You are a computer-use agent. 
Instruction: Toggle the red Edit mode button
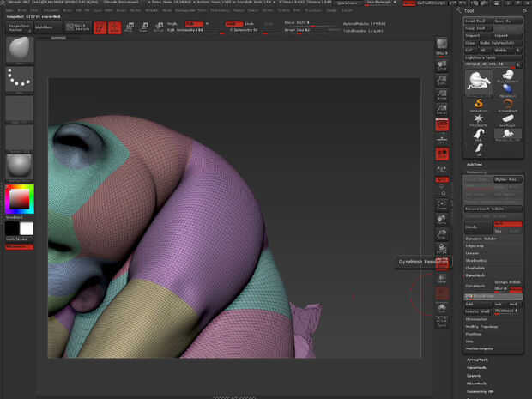(x=100, y=27)
